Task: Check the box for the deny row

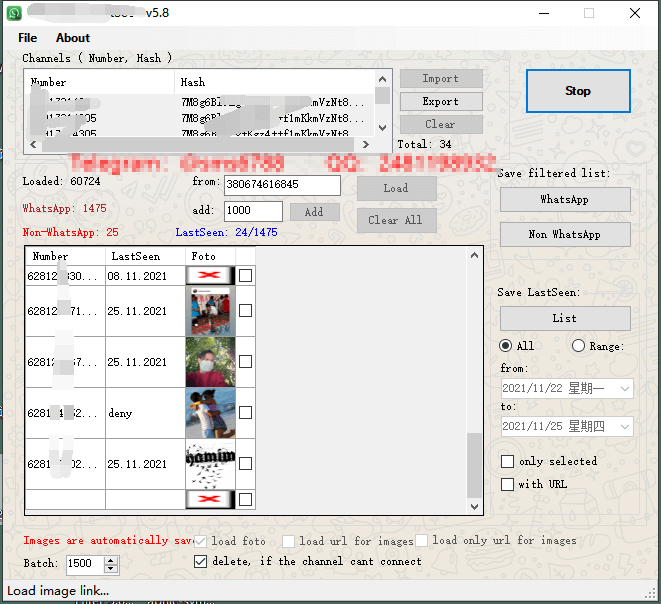Action: [245, 413]
